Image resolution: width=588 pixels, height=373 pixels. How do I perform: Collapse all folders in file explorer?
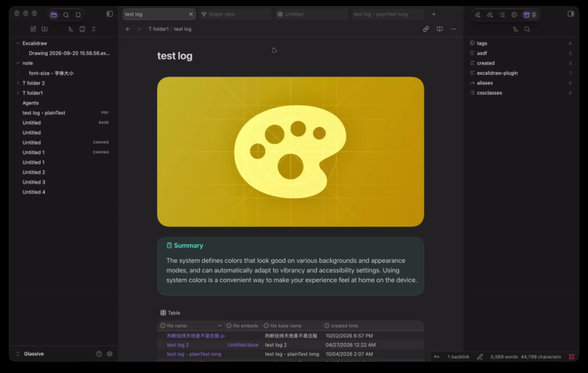(94, 29)
